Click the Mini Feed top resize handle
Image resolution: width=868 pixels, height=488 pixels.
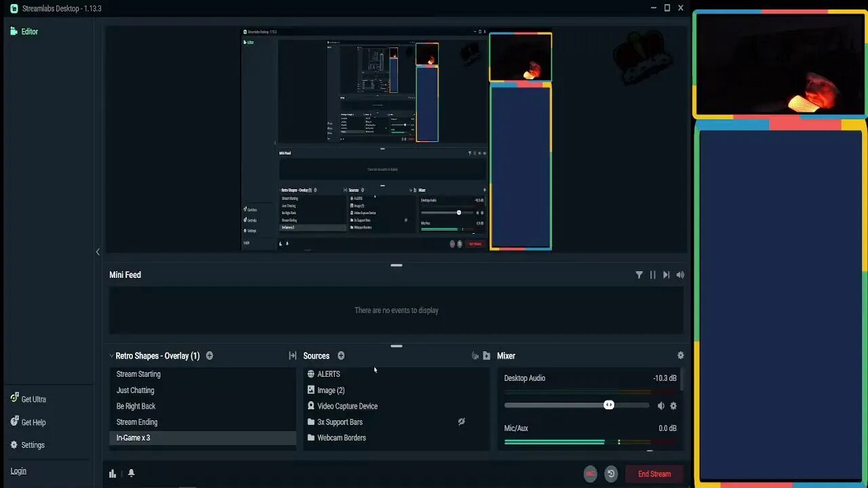pyautogui.click(x=397, y=265)
